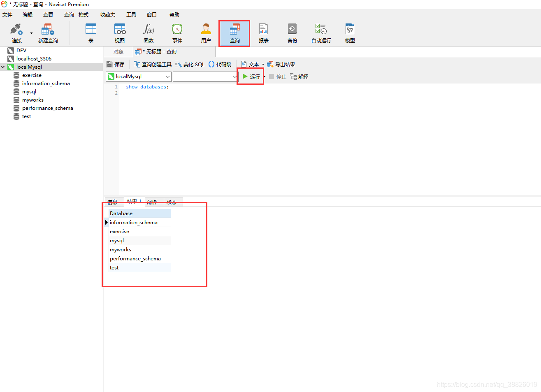Open the 工具 menu
Image resolution: width=541 pixels, height=392 pixels.
pos(131,15)
